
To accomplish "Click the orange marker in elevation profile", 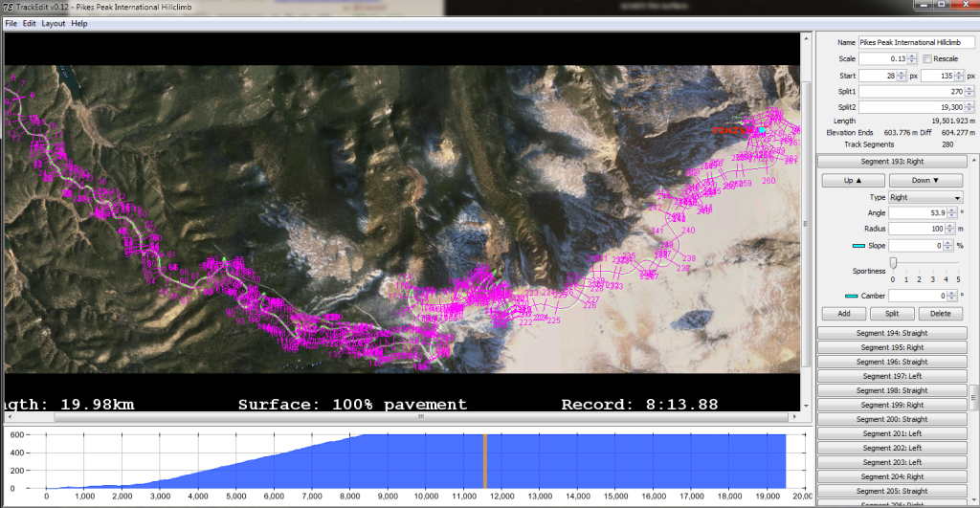I will [484, 461].
